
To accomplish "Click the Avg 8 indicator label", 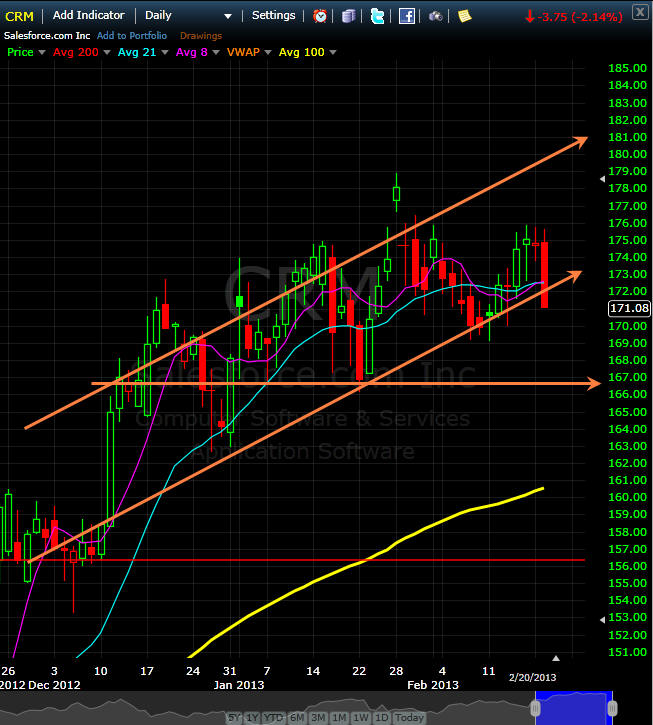I will coord(191,52).
